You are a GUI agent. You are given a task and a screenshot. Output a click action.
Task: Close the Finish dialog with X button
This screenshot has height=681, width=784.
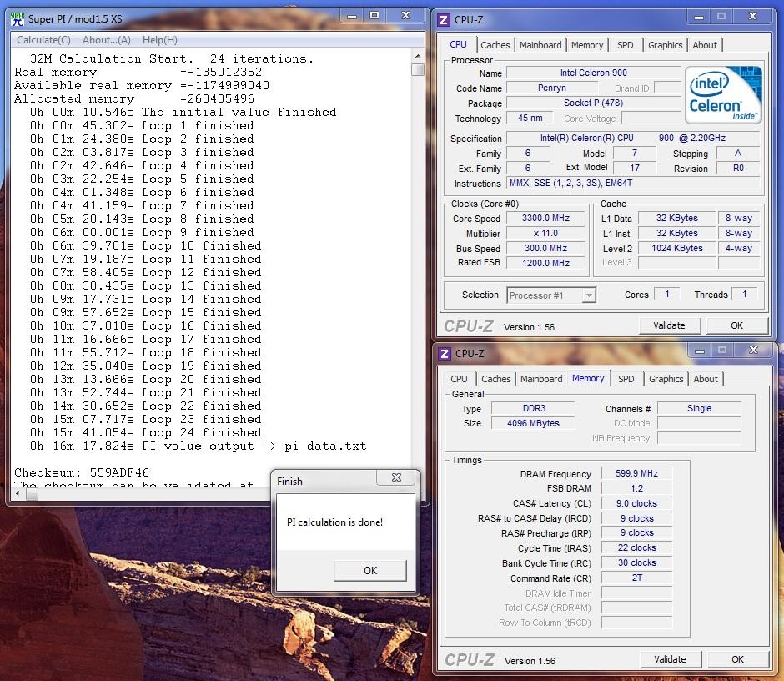[396, 477]
